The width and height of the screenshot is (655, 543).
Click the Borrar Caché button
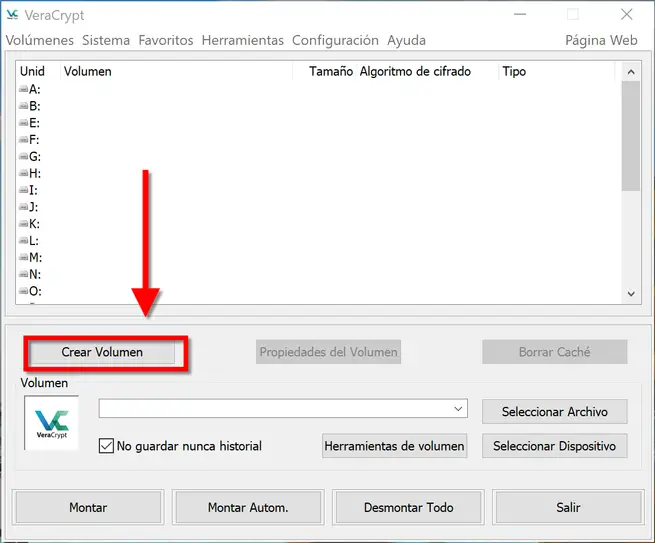coord(554,352)
